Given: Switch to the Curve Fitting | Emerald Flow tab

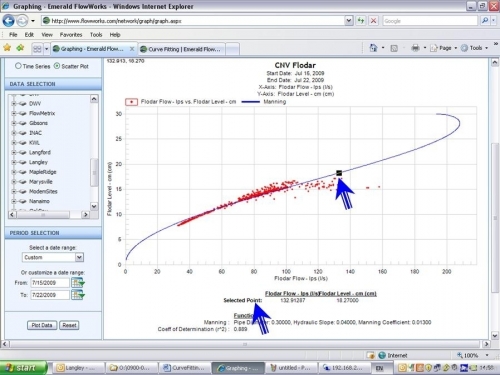Looking at the screenshot, I should (182, 49).
